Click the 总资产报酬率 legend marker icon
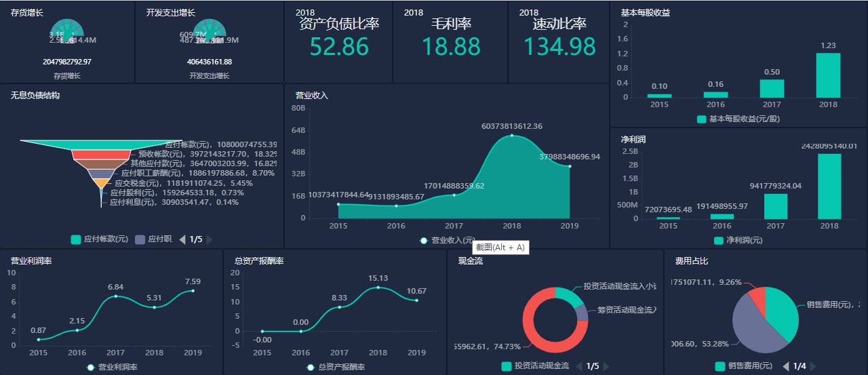This screenshot has width=868, height=375. (311, 367)
